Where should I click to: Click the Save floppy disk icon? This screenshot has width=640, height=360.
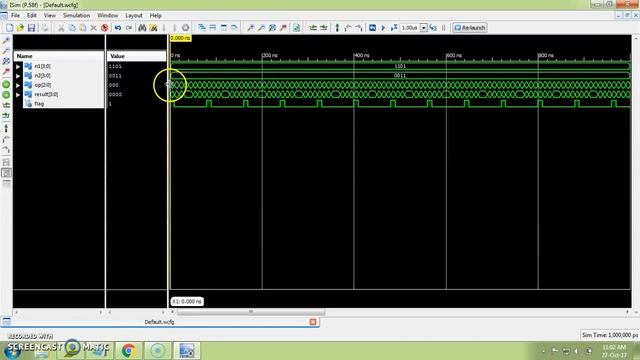point(31,28)
